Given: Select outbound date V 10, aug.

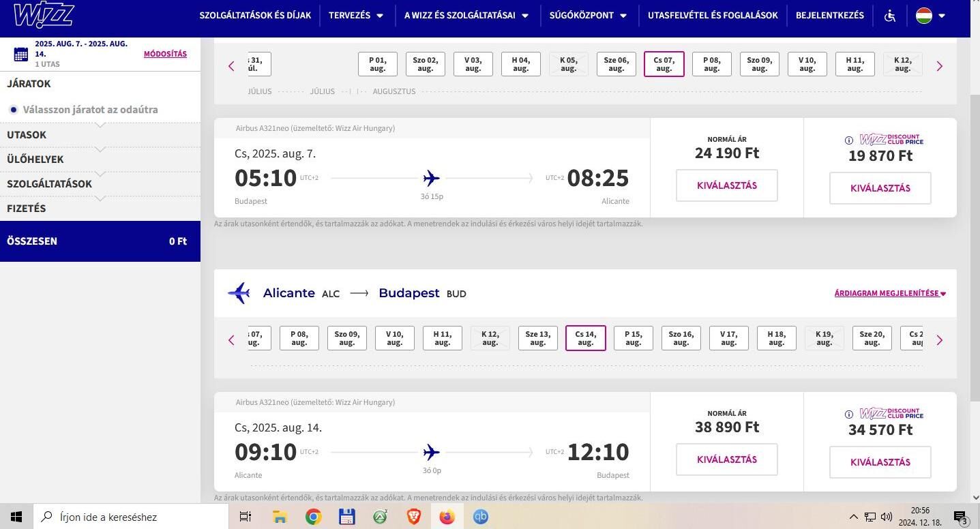Looking at the screenshot, I should click(x=807, y=64).
